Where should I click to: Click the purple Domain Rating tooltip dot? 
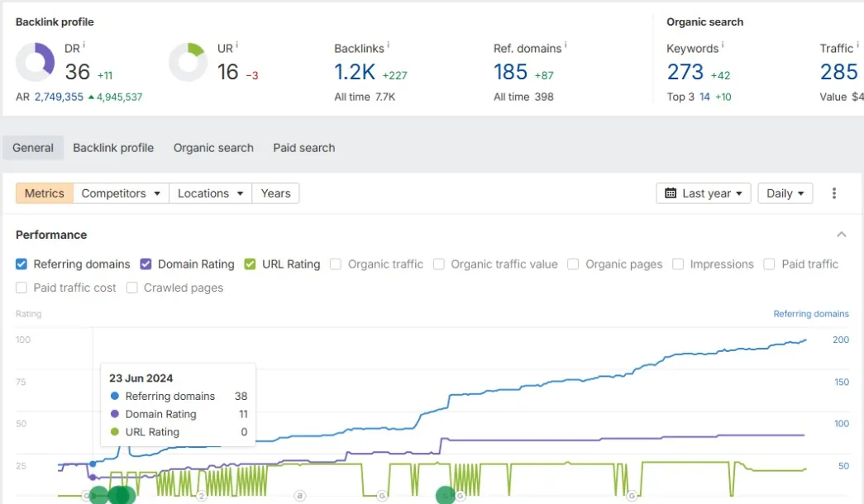115,414
